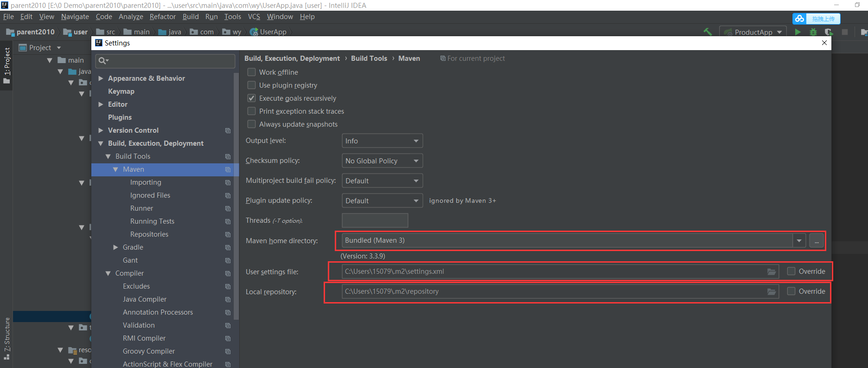The width and height of the screenshot is (868, 368).
Task: Click parent2010 in navigation breadcrumb
Action: [31, 32]
